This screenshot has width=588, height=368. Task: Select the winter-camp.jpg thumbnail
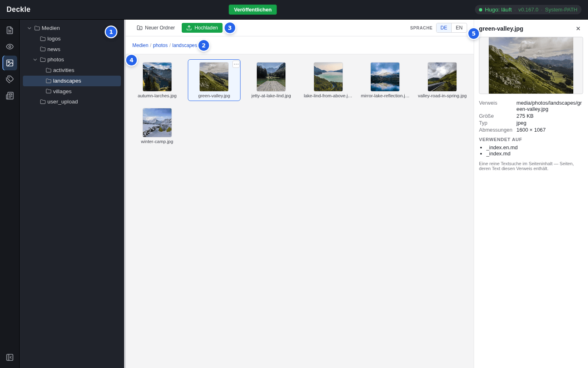coord(157,123)
